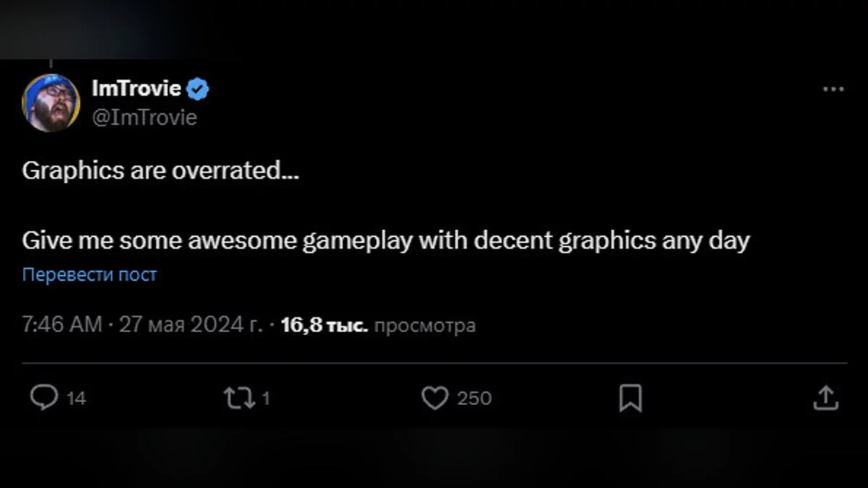868x488 pixels.
Task: Translate post via "Перевести пост" link
Action: coord(90,275)
